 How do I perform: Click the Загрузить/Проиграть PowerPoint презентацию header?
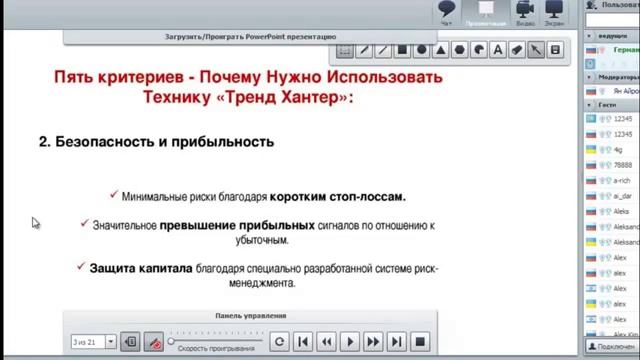pos(250,37)
